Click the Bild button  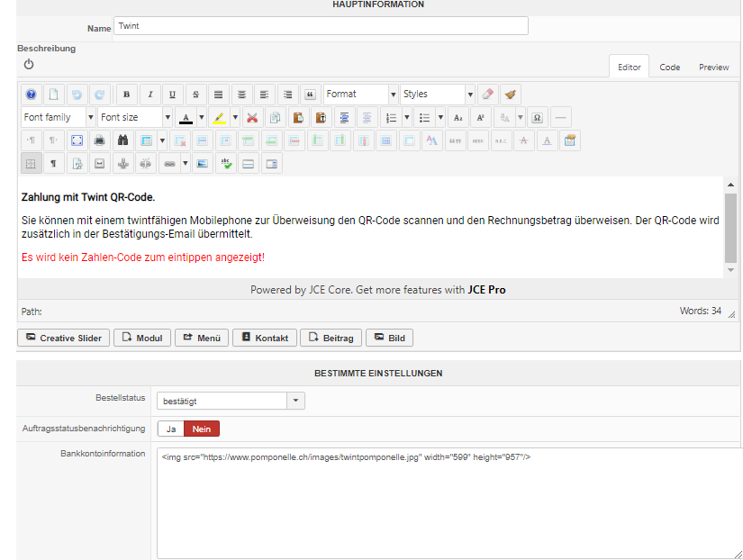(x=389, y=338)
